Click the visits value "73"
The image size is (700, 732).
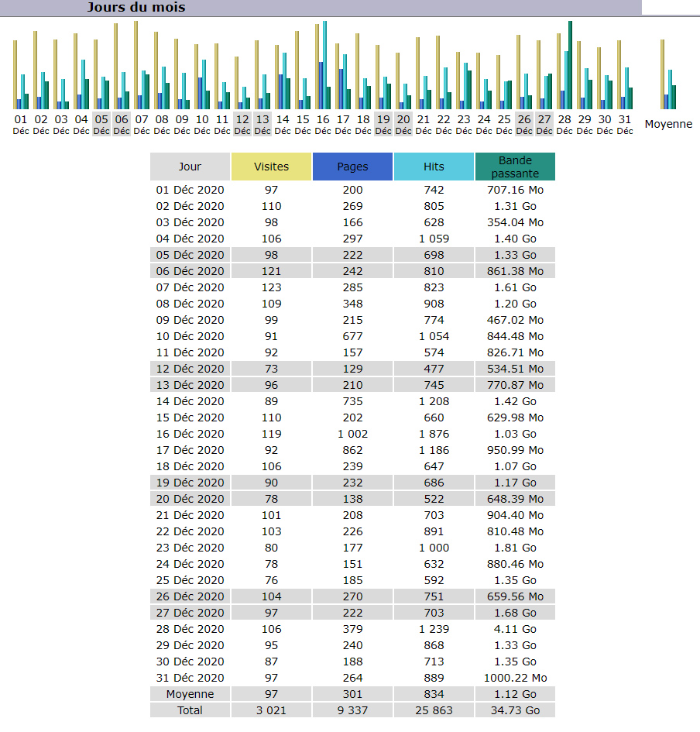point(271,369)
